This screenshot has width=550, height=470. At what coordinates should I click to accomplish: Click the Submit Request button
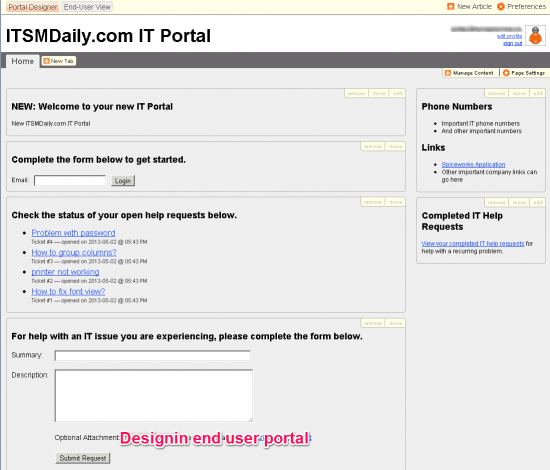tap(83, 458)
